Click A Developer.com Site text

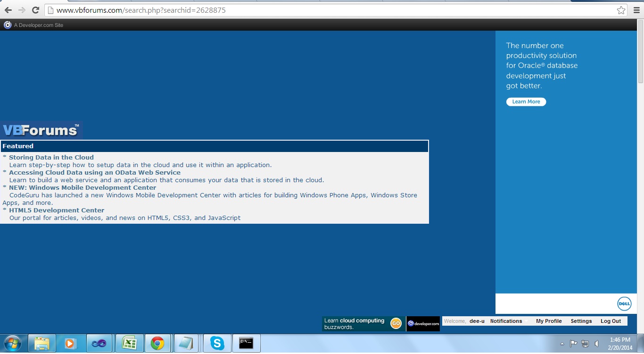pyautogui.click(x=39, y=25)
